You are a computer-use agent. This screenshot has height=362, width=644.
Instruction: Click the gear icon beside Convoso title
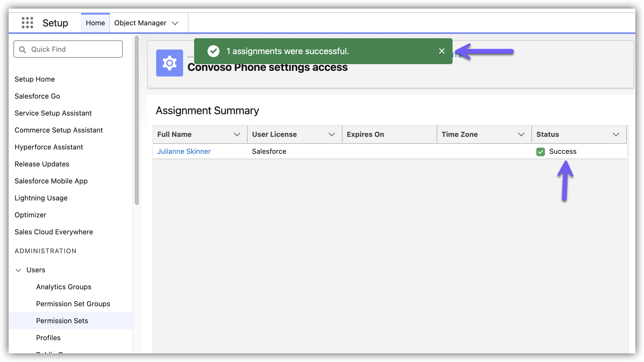pos(169,63)
